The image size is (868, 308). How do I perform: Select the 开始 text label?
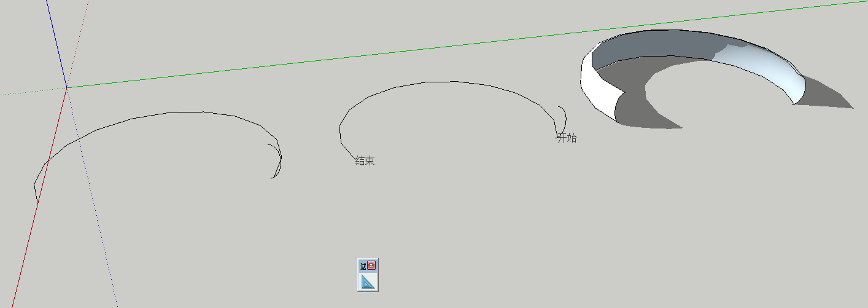click(x=567, y=138)
